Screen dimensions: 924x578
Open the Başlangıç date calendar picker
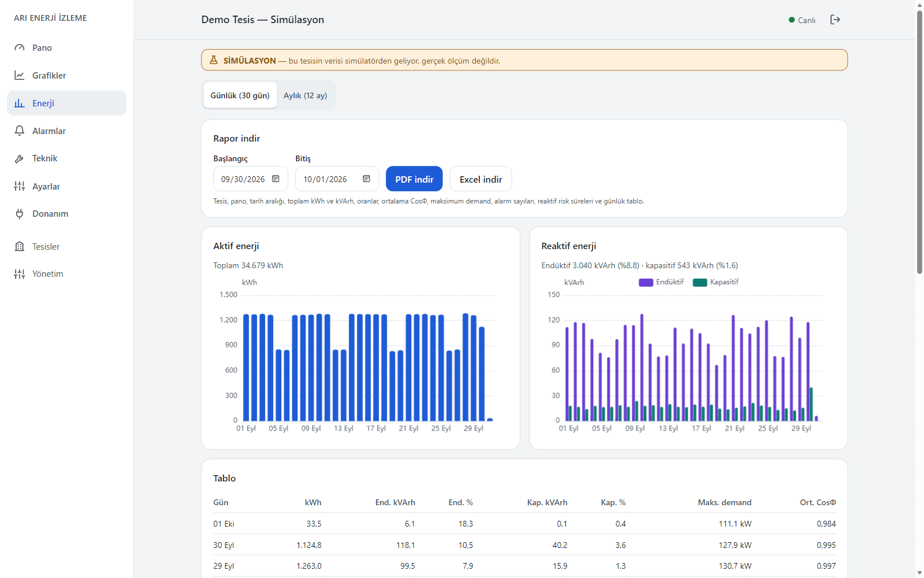276,179
